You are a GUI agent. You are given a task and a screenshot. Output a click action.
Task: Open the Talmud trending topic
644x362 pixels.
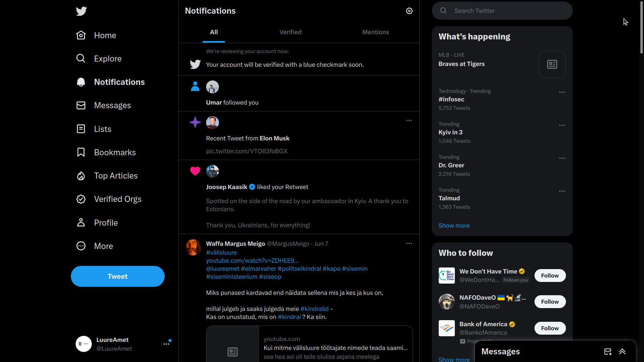(449, 198)
